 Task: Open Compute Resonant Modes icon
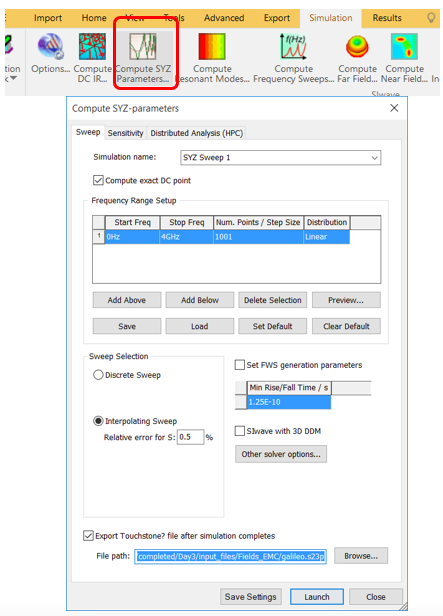click(212, 46)
